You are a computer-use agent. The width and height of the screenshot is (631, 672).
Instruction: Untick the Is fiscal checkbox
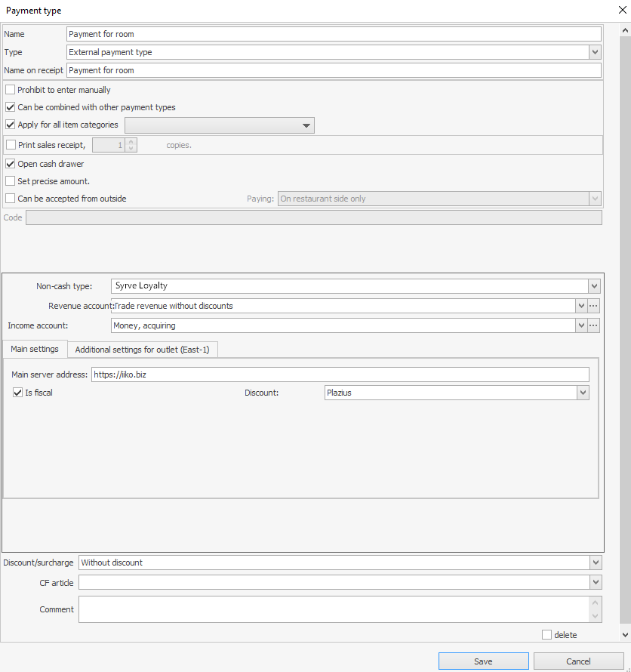(x=18, y=393)
